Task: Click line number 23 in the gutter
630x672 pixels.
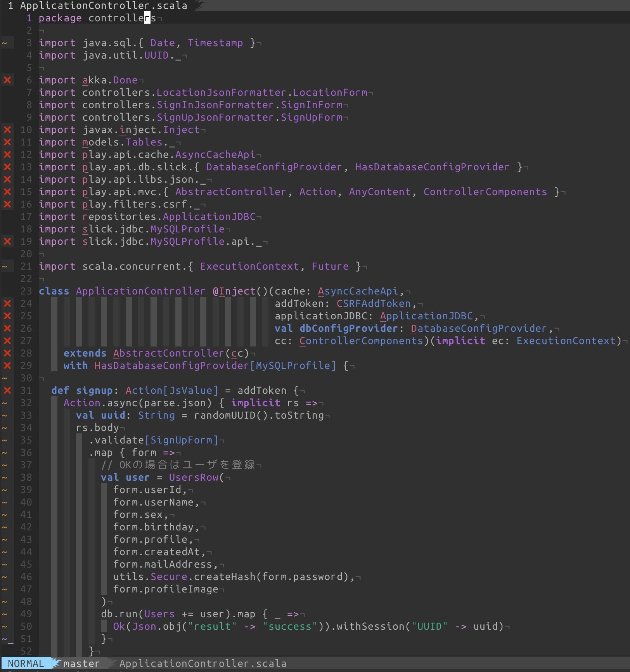Action: 26,291
